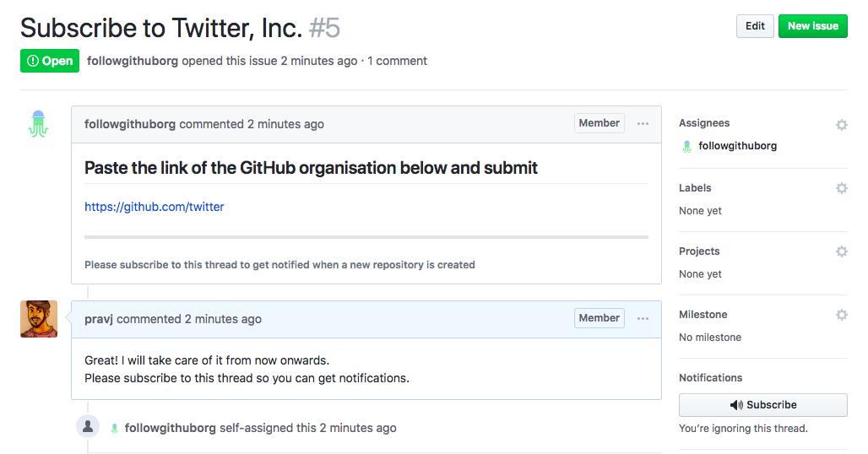Click the '2 minutes ago' timestamp on pravj's comment
This screenshot has width=868, height=454.
[x=223, y=319]
